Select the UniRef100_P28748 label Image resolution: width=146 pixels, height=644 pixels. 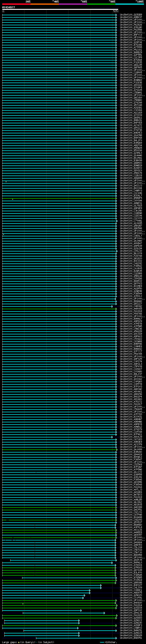pos(131,256)
